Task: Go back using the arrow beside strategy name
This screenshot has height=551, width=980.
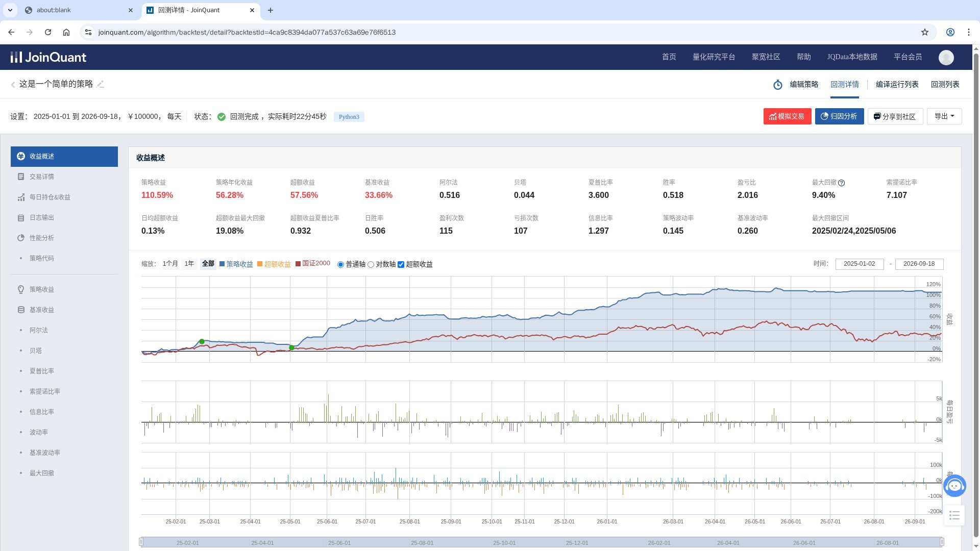Action: click(x=13, y=85)
